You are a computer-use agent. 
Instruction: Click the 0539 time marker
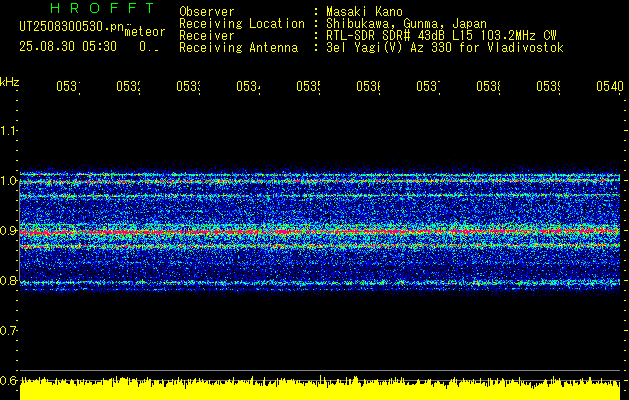pyautogui.click(x=548, y=86)
